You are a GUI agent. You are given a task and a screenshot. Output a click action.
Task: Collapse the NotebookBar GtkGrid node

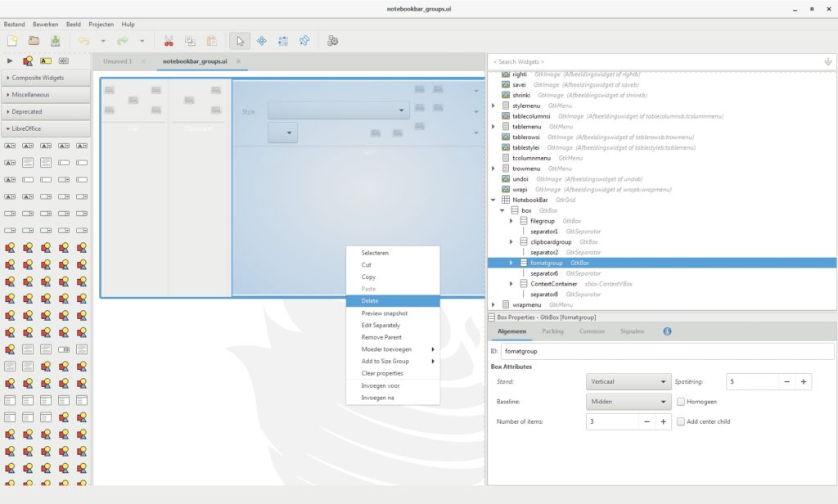(491, 200)
